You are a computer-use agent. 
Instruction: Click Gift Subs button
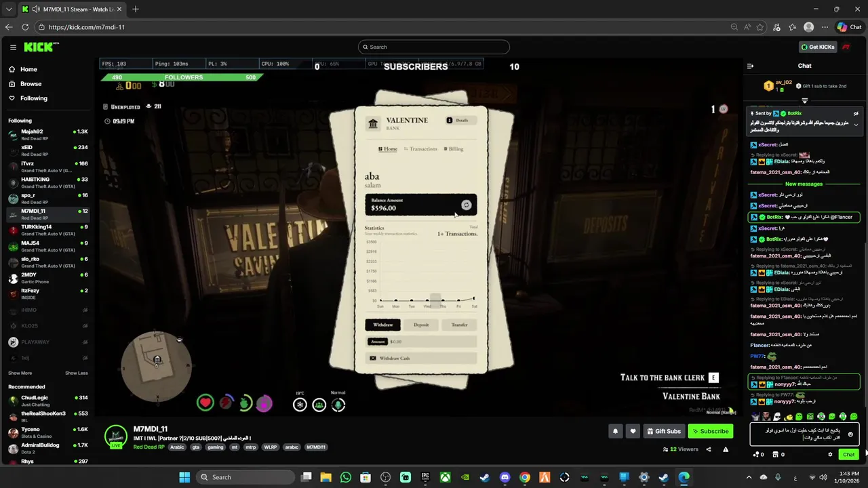point(664,431)
